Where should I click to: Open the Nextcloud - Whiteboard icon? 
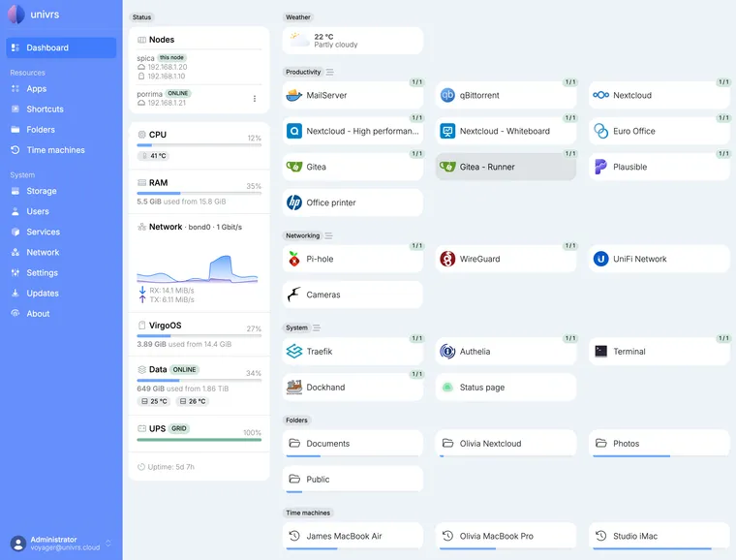[447, 131]
